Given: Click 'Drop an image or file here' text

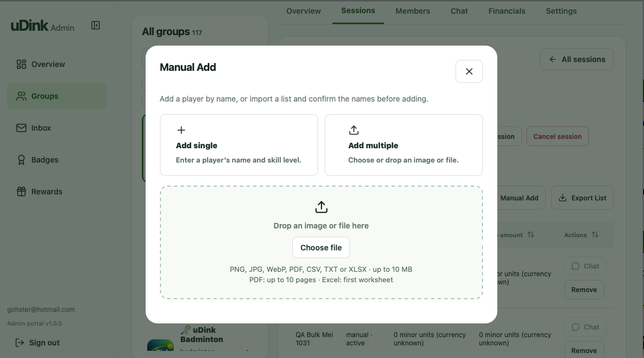Looking at the screenshot, I should 321,226.
